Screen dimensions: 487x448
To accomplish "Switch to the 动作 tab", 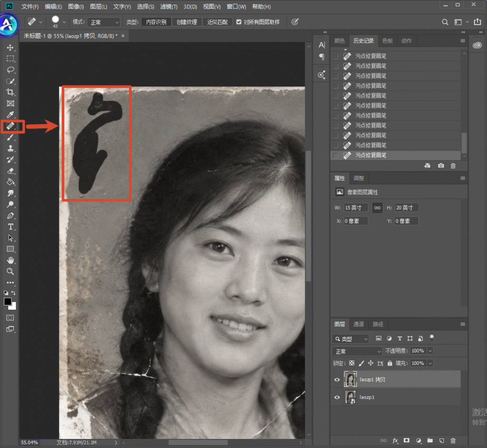I will coord(406,41).
